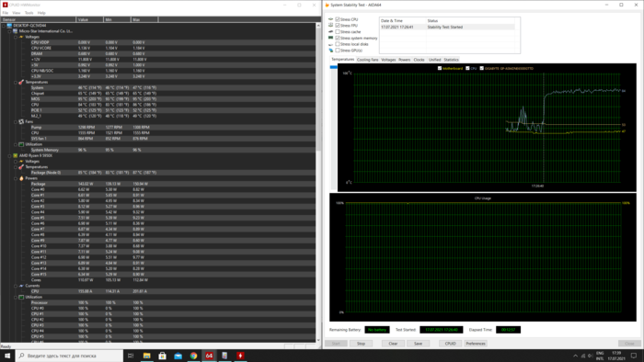Collapse the motherboard Voltages group

tap(16, 37)
